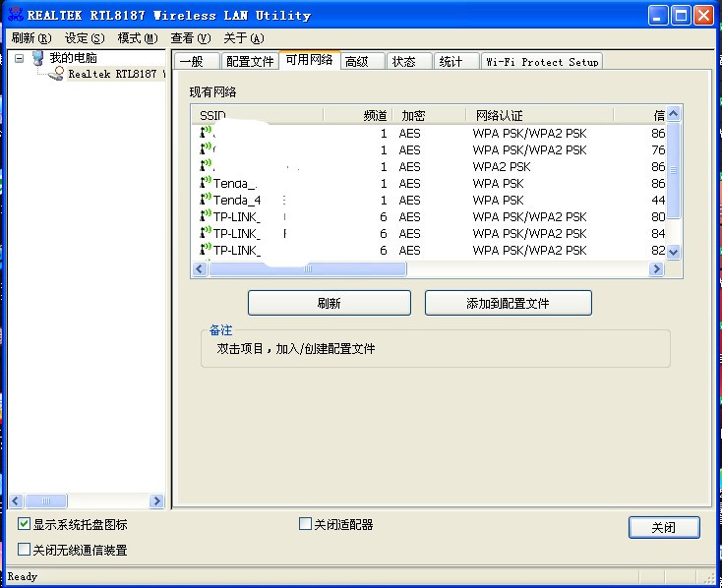This screenshot has height=588, width=722.
Task: Sort by the SSID column header
Action: click(x=258, y=115)
